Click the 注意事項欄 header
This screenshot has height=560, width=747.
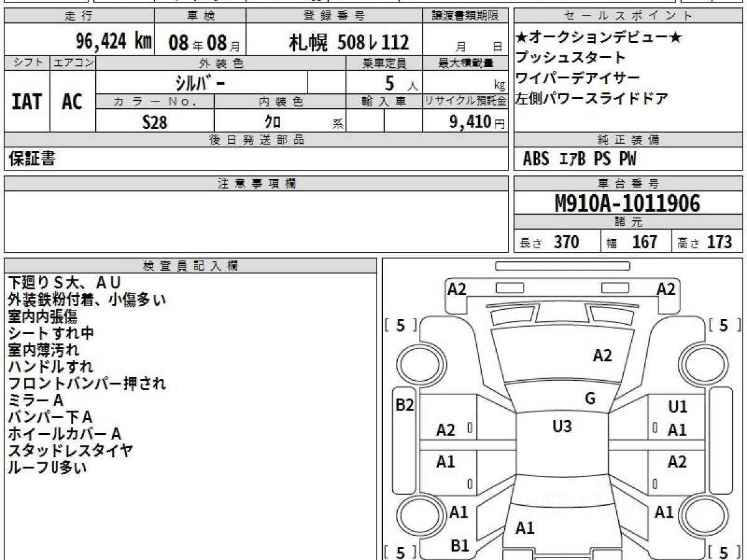point(256,184)
